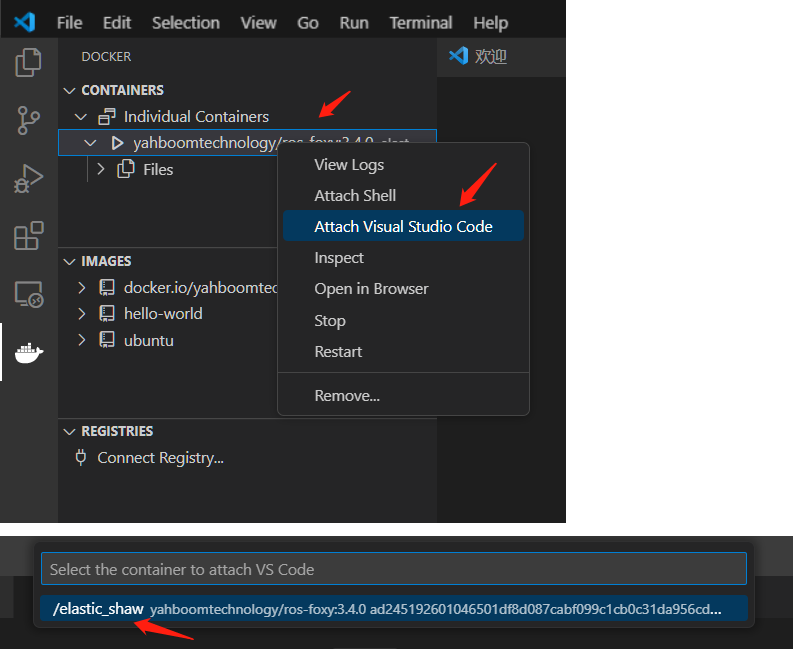
Task: Click the IMAGES section heading
Action: click(106, 262)
